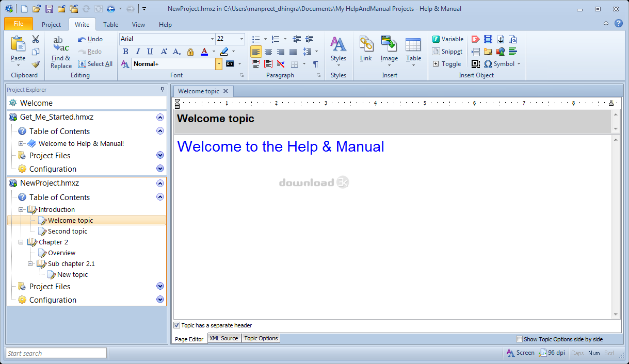
Task: Expand Project Files under NewProject.hmxz
Action: coord(160,286)
